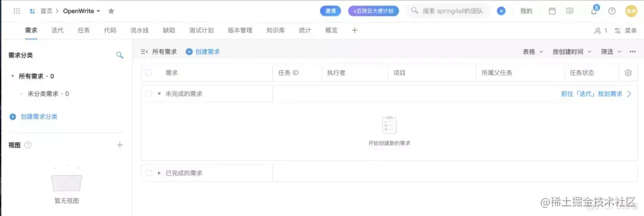
Task: Click 创建需求 to create a requirement
Action: [203, 52]
